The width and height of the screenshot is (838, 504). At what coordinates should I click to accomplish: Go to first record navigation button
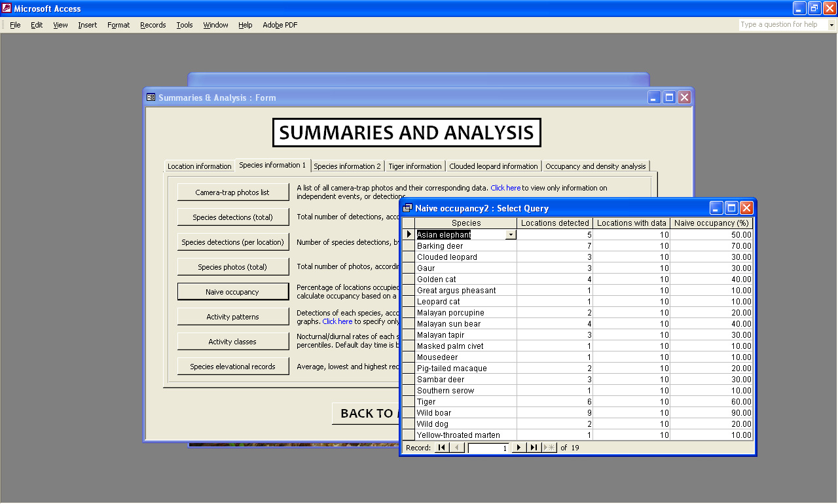442,448
